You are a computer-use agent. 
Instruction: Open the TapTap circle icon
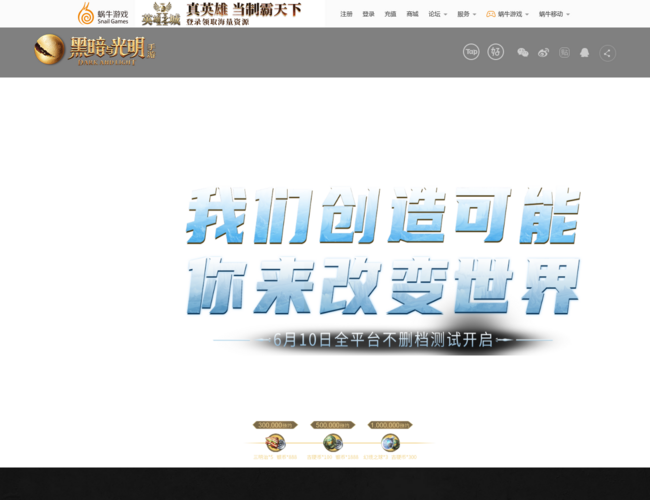click(x=471, y=52)
